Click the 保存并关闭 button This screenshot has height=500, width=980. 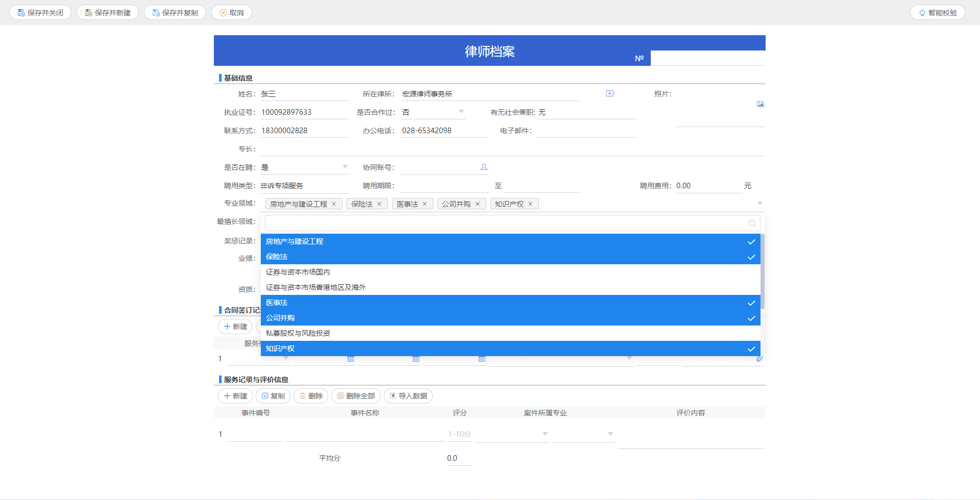click(40, 13)
